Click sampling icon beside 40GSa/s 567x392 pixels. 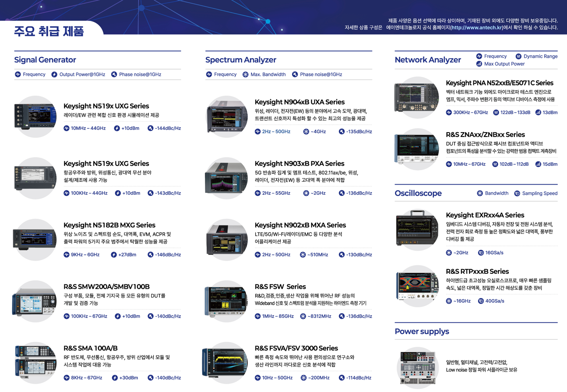481,301
